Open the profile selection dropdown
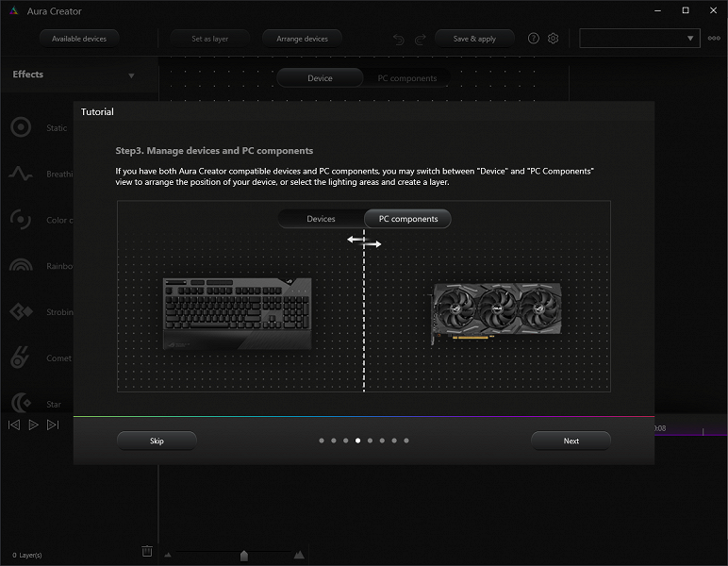The image size is (728, 566). point(639,39)
